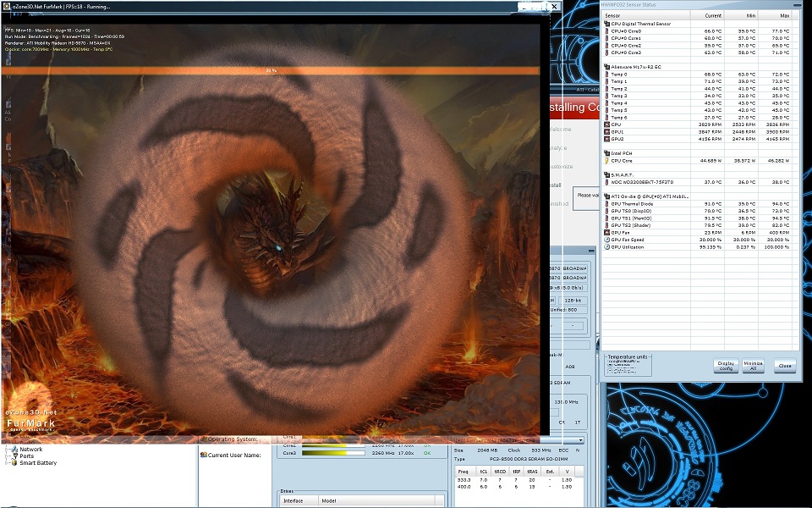Click the Operating System entry
Screen dimensions: 812x508
(x=229, y=439)
